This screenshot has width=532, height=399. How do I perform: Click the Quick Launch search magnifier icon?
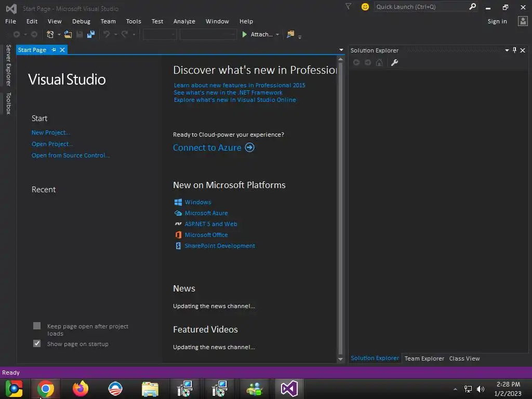[x=472, y=6]
